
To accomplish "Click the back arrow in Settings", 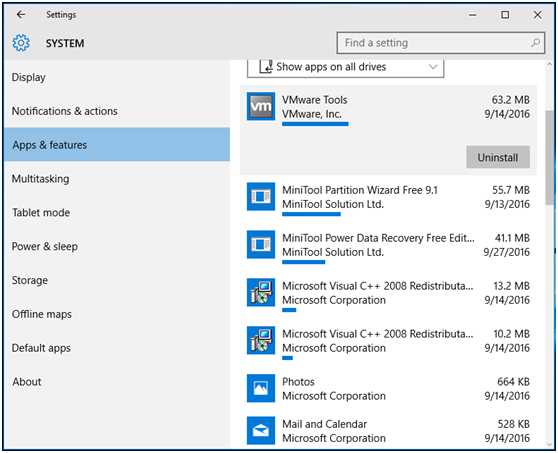I will [21, 15].
